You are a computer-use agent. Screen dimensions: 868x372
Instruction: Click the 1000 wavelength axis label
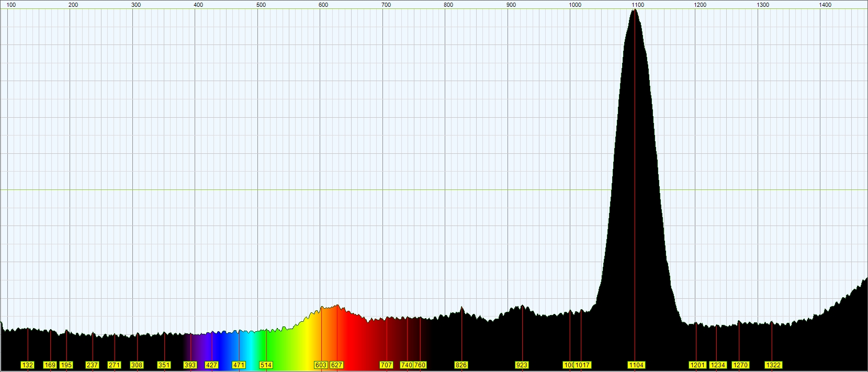point(574,5)
